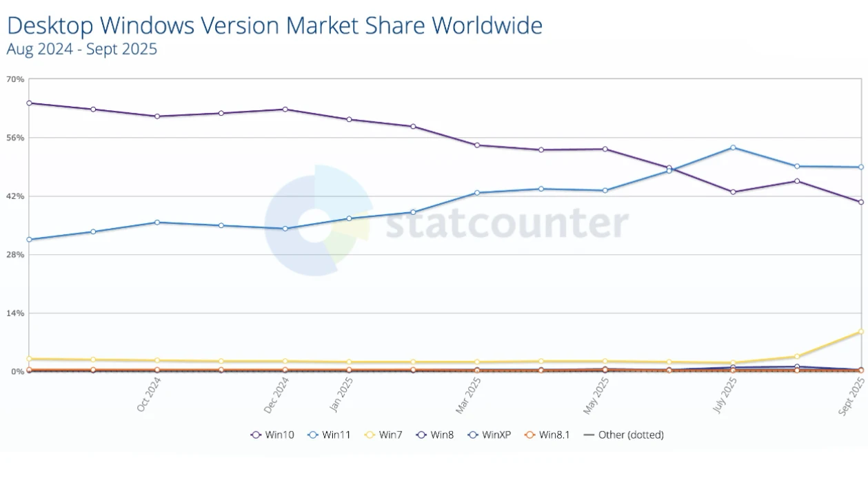Click the yellow Win7 legend marker
Image resolution: width=868 pixels, height=487 pixels.
click(370, 435)
